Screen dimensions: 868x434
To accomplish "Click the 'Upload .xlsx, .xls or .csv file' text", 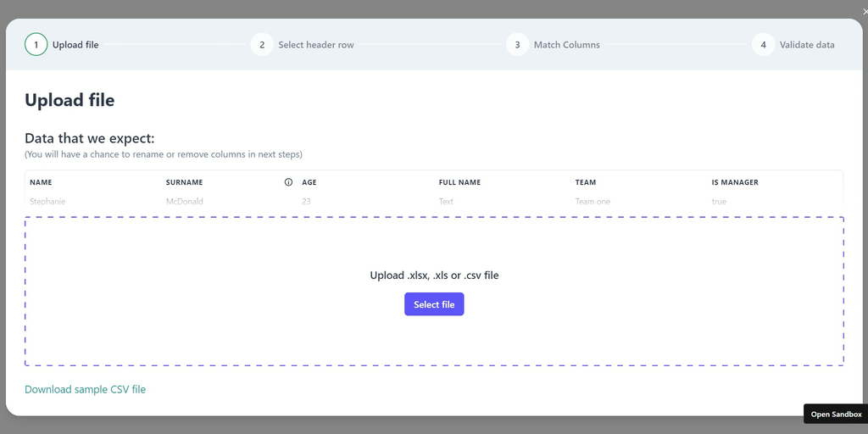I will click(434, 275).
